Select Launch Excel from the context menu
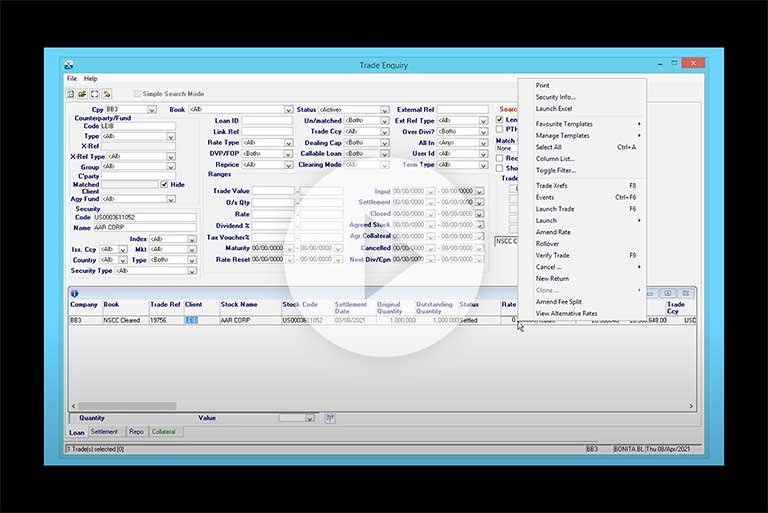Screen dimensions: 768x513 tap(554, 108)
